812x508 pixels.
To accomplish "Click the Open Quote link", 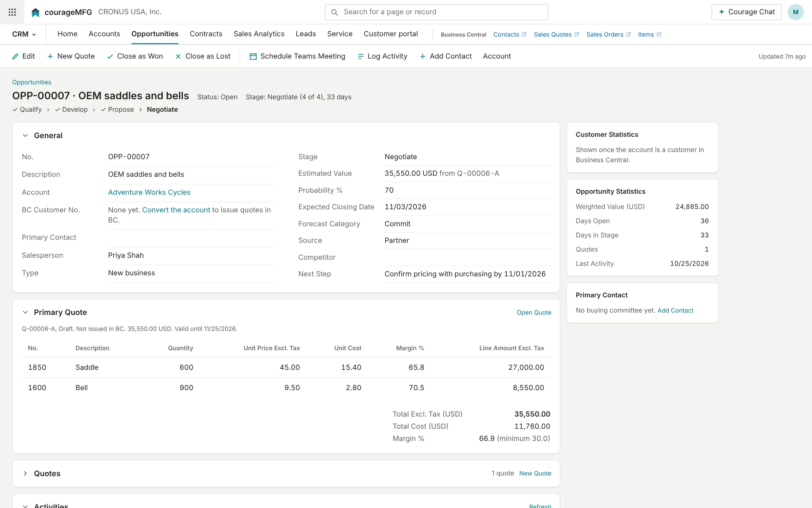I will tap(534, 313).
